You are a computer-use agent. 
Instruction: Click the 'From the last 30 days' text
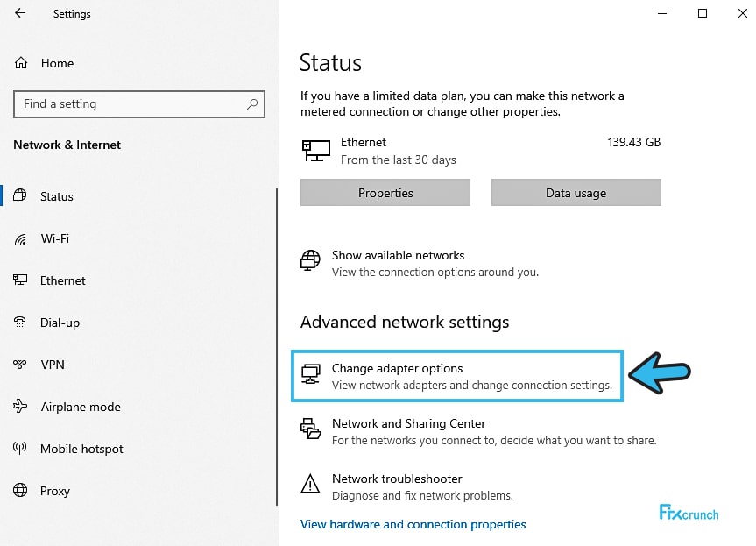(399, 160)
